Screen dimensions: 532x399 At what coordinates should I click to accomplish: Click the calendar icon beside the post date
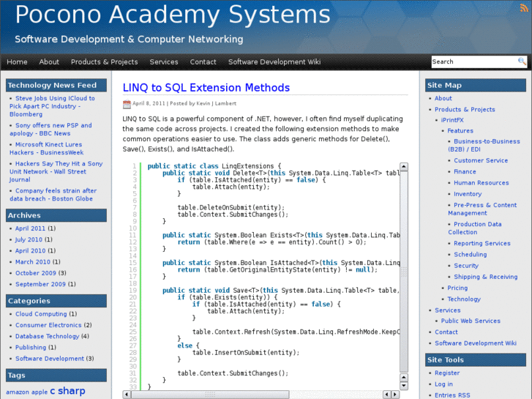[x=127, y=104]
